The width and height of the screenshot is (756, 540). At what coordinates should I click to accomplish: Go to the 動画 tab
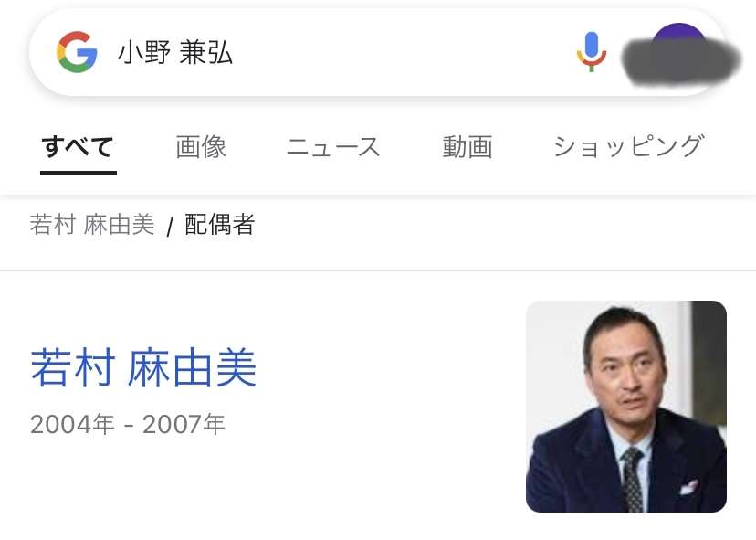tap(467, 147)
